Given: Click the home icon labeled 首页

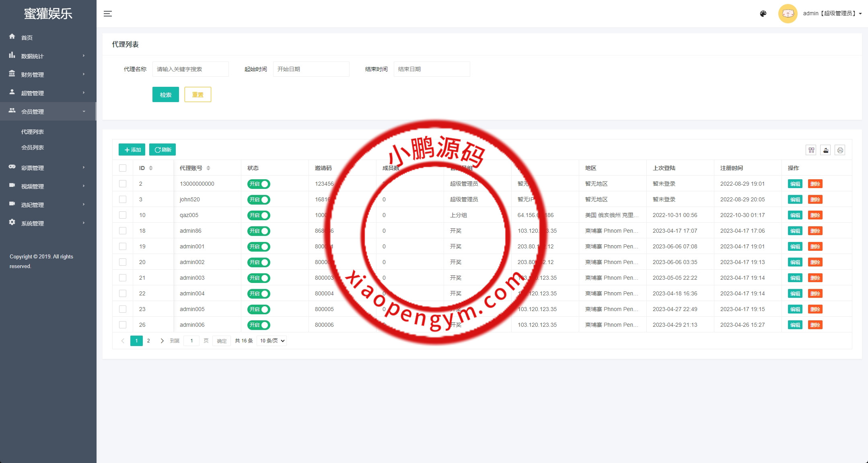Looking at the screenshot, I should [12, 37].
